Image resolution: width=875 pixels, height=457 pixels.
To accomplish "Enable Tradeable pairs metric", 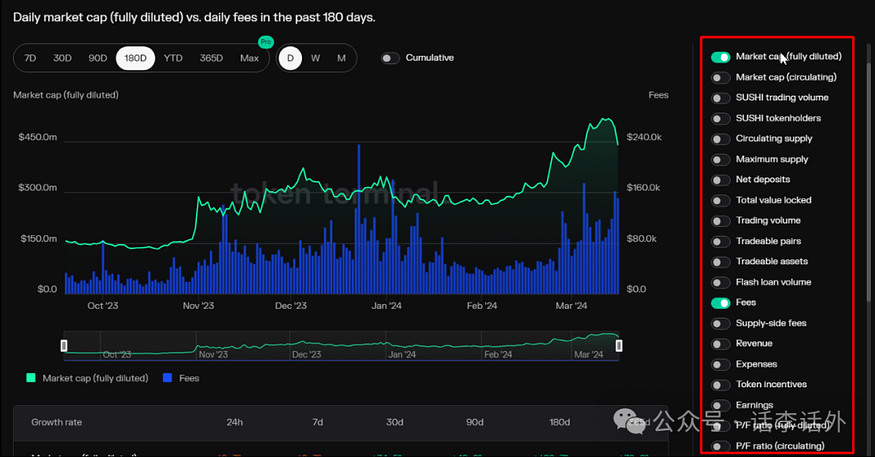I will click(x=720, y=242).
